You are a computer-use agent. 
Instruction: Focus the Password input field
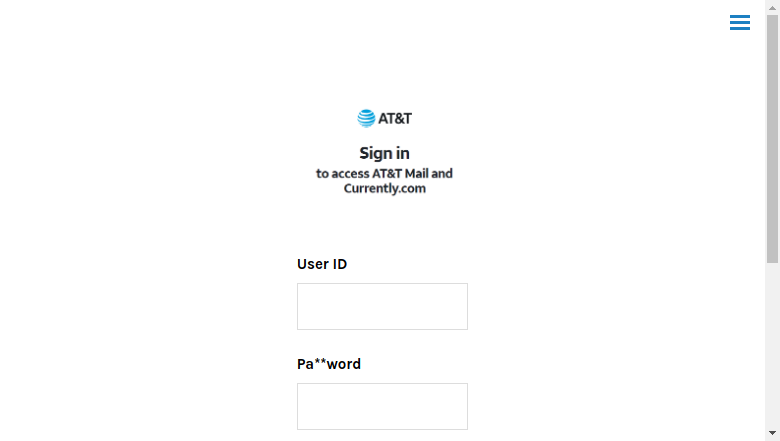382,406
